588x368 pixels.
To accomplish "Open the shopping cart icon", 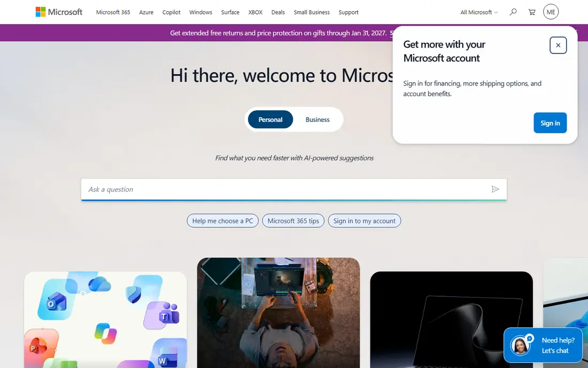I will [532, 12].
